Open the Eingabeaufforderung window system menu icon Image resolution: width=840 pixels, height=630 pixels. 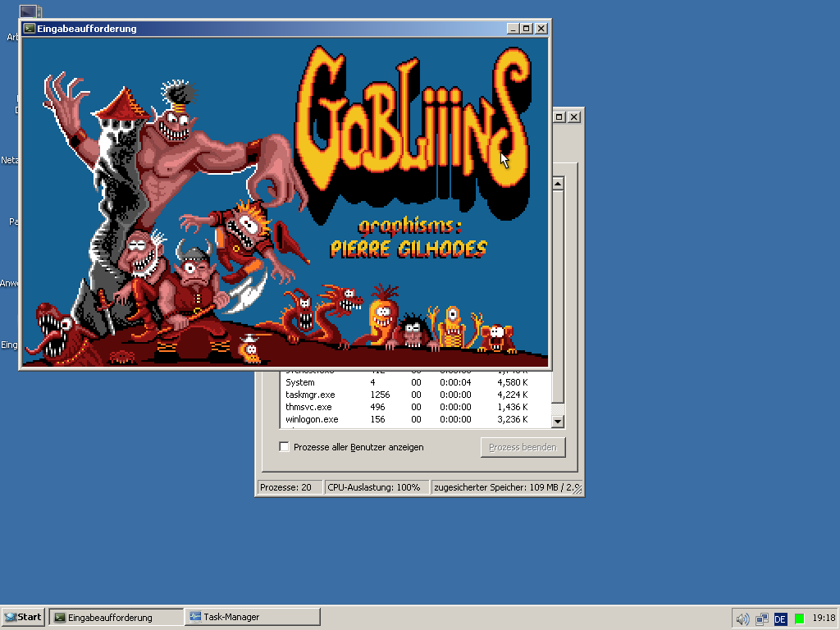click(x=30, y=29)
